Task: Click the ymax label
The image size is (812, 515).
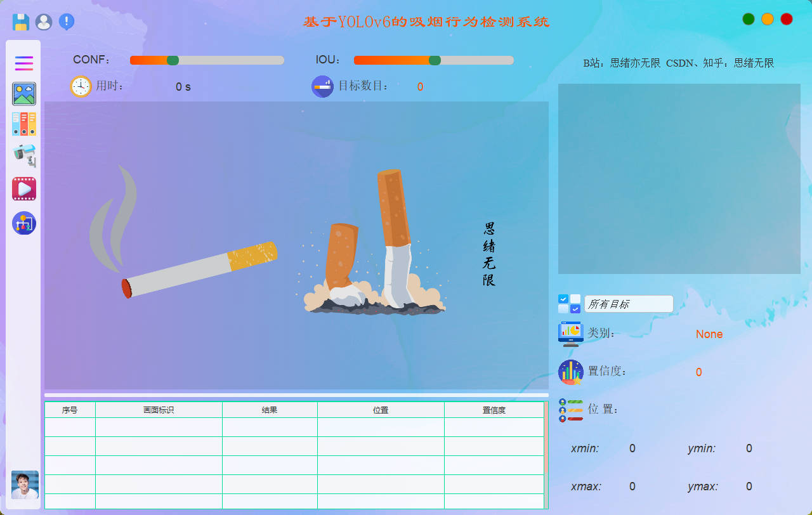Action: click(x=703, y=486)
